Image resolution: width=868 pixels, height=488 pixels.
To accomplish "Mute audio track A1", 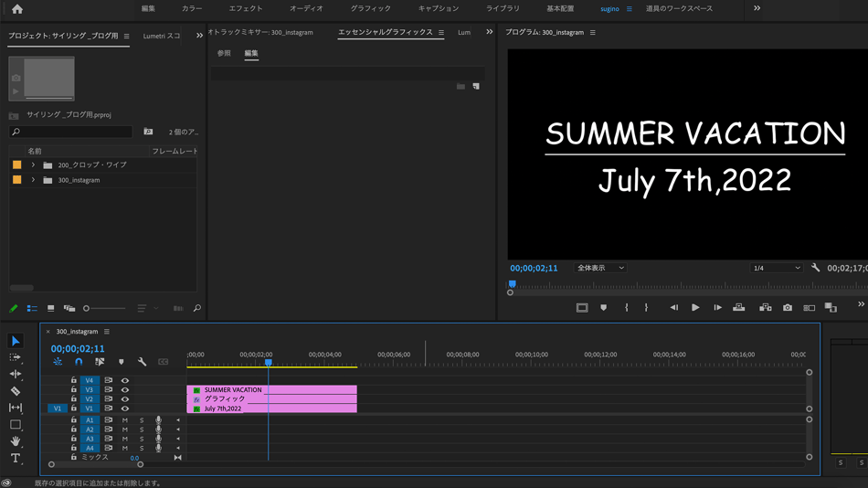I will click(125, 420).
